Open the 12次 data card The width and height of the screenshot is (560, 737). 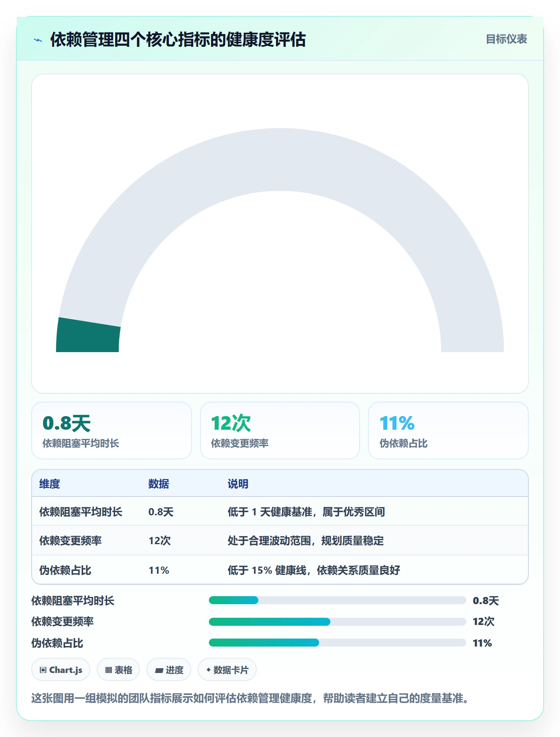[280, 431]
